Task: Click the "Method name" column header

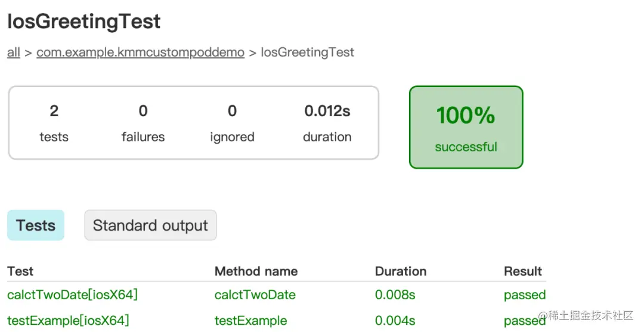Action: point(256,271)
